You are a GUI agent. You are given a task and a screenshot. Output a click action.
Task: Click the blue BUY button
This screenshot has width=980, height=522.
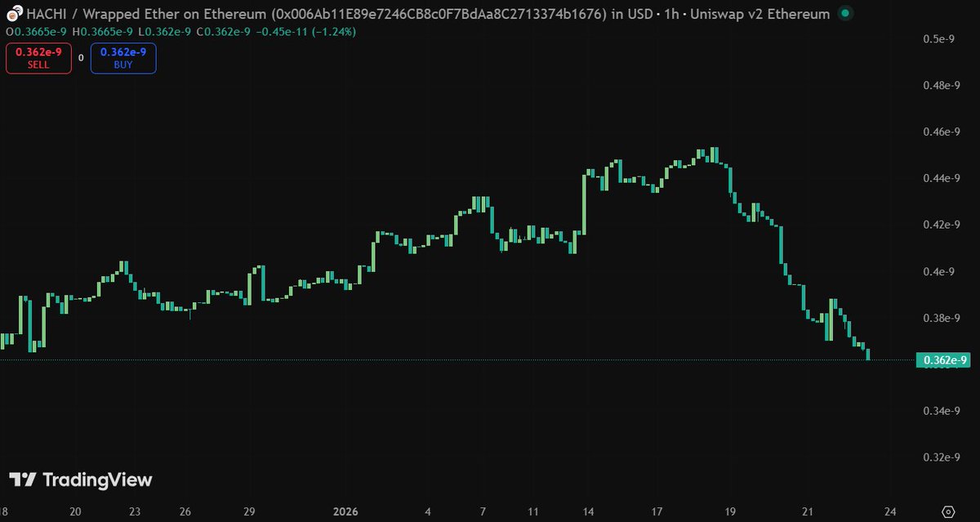(x=123, y=58)
